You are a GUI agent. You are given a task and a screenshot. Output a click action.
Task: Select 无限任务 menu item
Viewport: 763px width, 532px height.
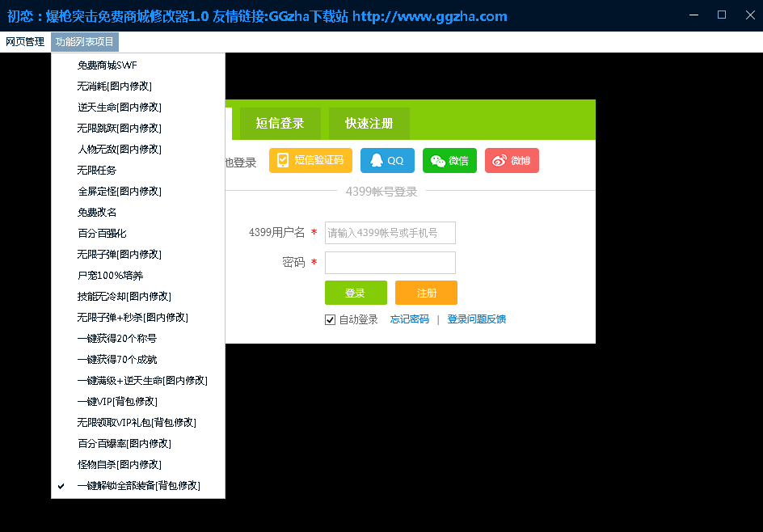(138, 171)
